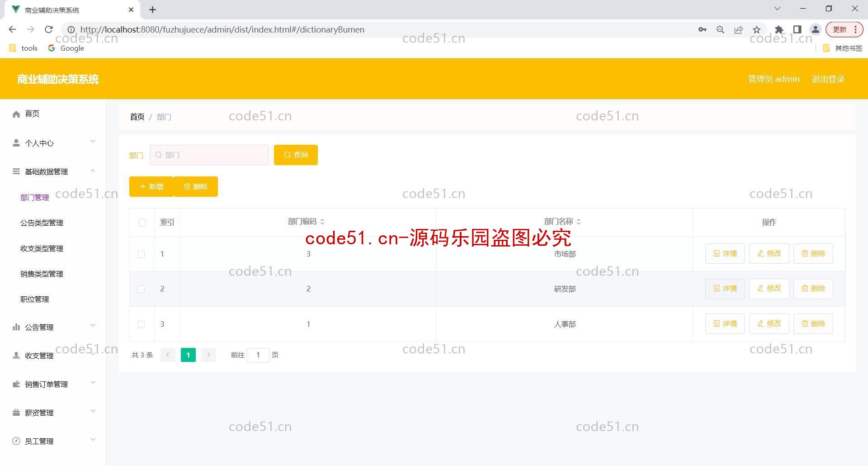Image resolution: width=868 pixels, height=466 pixels.
Task: Open the browser extensions puzzle icon
Action: [779, 29]
